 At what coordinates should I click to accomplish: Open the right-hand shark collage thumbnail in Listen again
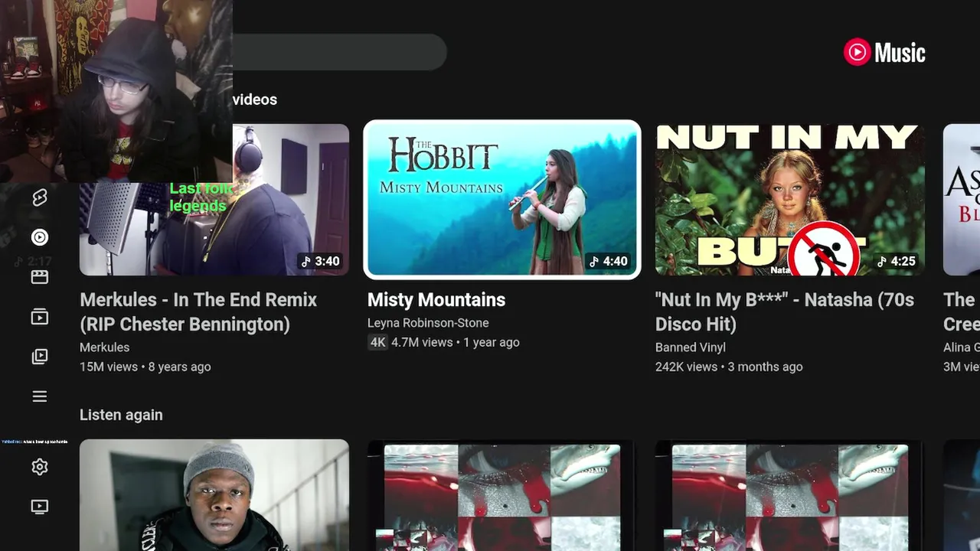click(x=790, y=495)
